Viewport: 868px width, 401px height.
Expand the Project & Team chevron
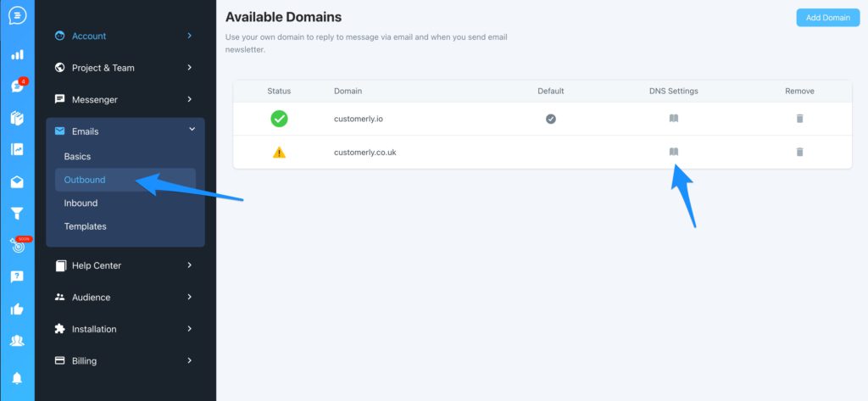(189, 67)
